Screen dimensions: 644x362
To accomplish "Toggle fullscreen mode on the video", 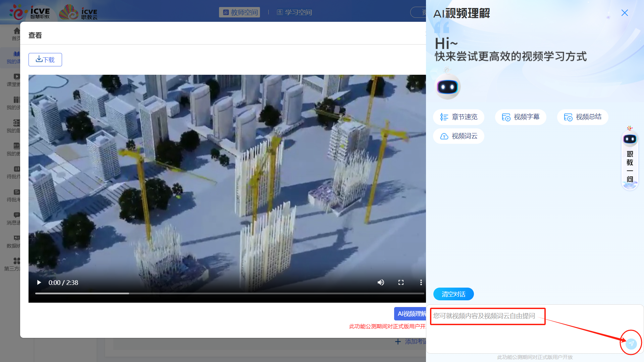I will click(401, 283).
